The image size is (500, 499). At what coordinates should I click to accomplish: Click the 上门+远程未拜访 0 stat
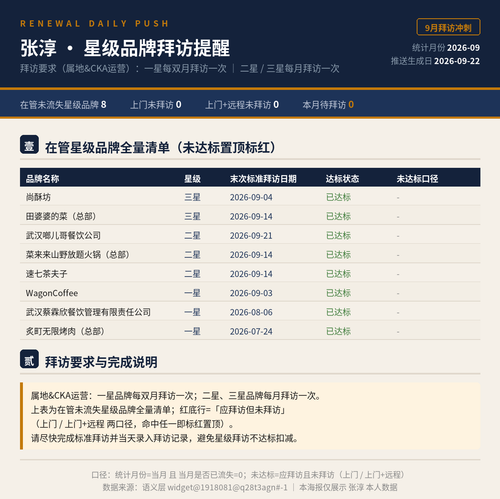click(x=242, y=105)
